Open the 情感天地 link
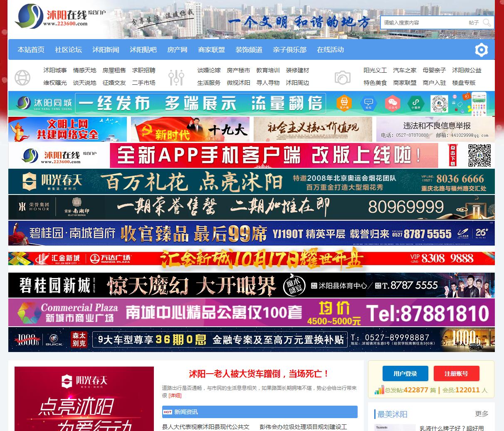This screenshot has width=504, height=431. click(84, 70)
